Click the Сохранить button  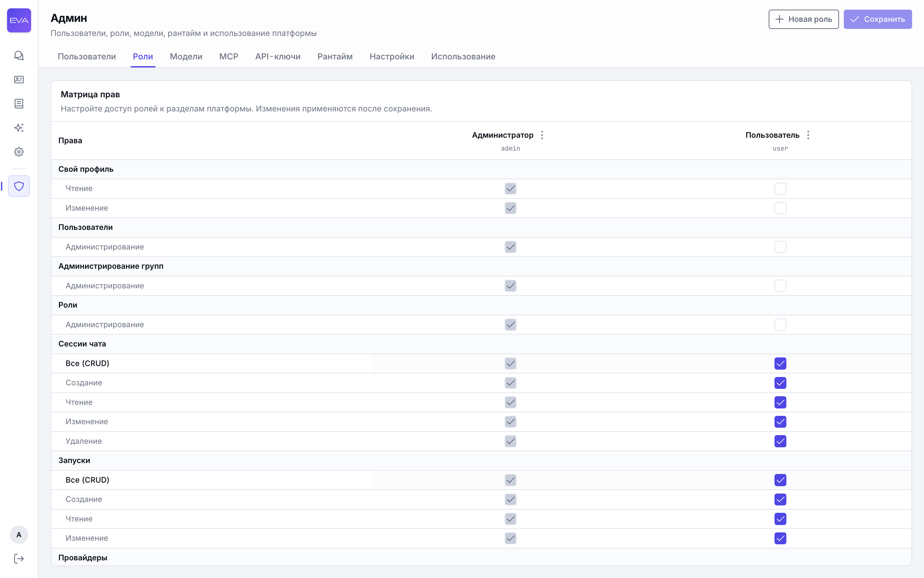point(877,19)
